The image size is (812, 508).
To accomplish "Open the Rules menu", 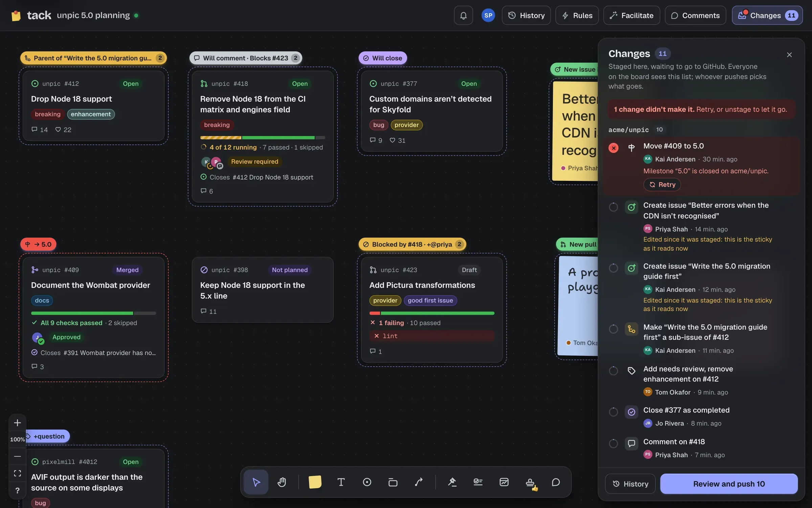I will 577,15.
